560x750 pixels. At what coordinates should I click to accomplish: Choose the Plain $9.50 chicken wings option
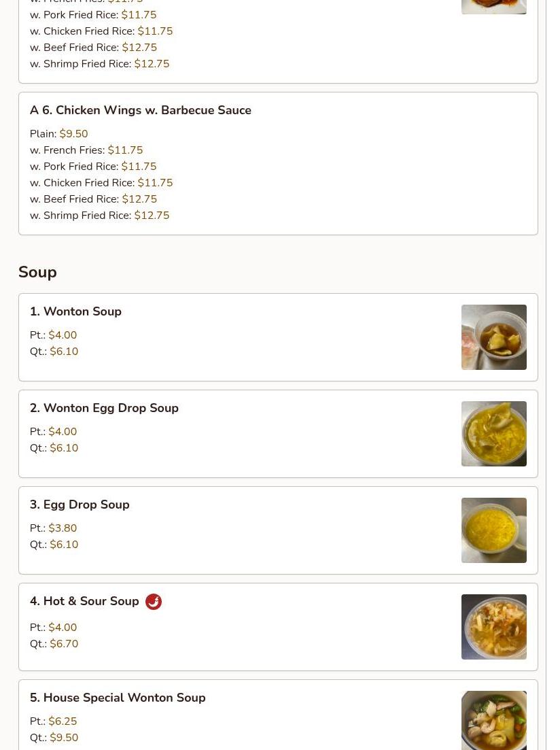59,133
